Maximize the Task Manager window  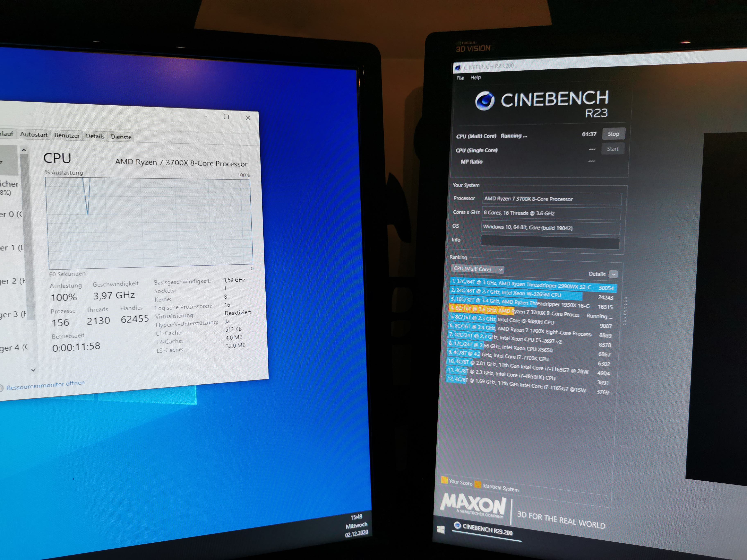(x=226, y=117)
